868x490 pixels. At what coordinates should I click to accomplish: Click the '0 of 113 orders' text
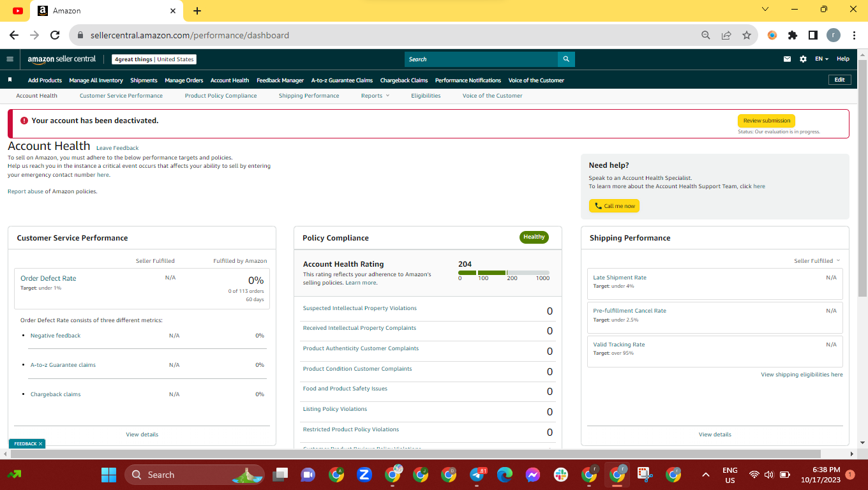coord(246,291)
